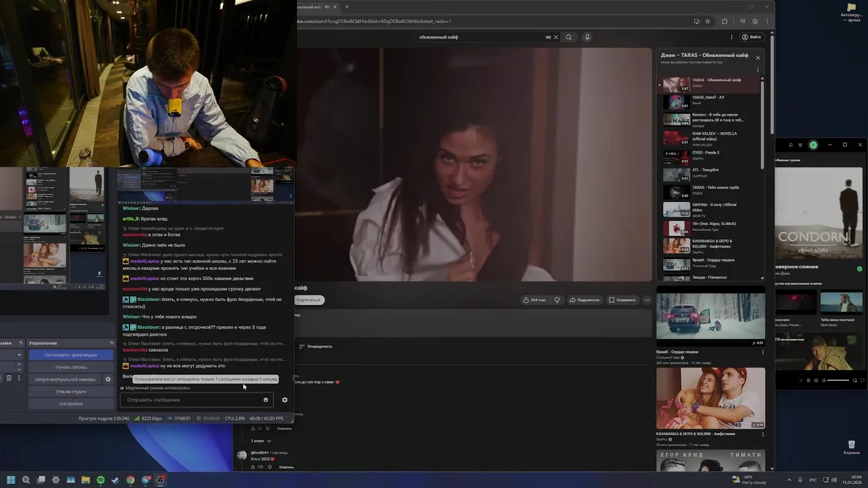Open more actions ellipsis under the video
The height and width of the screenshot is (488, 868).
[x=647, y=300]
